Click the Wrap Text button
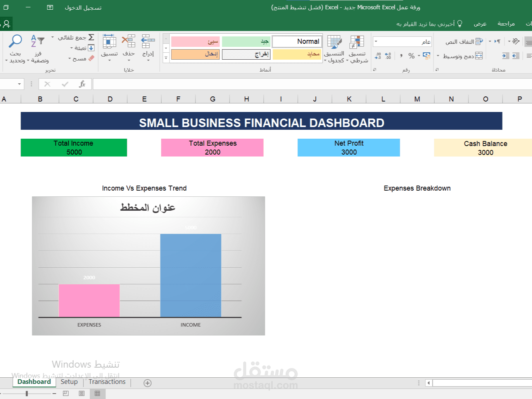 (464, 41)
